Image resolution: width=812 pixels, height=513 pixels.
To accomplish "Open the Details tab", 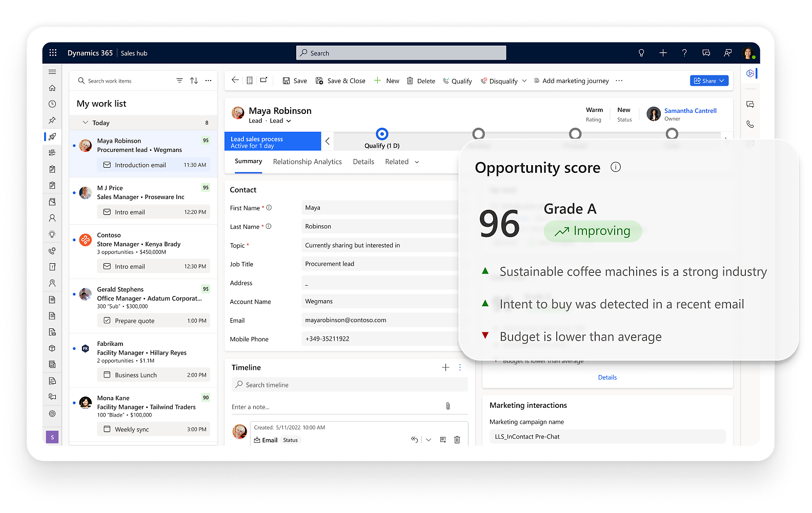I will click(363, 162).
